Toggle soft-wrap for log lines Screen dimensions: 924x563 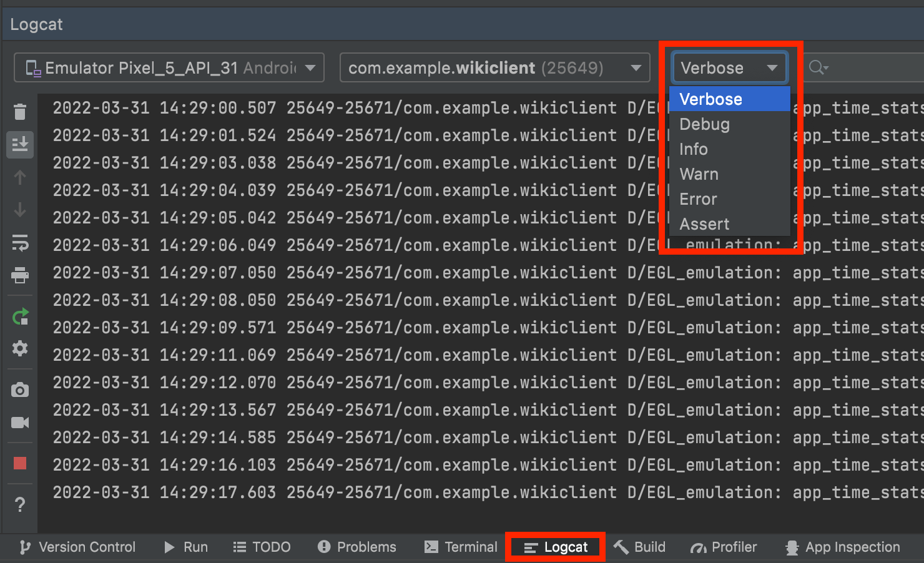click(20, 242)
